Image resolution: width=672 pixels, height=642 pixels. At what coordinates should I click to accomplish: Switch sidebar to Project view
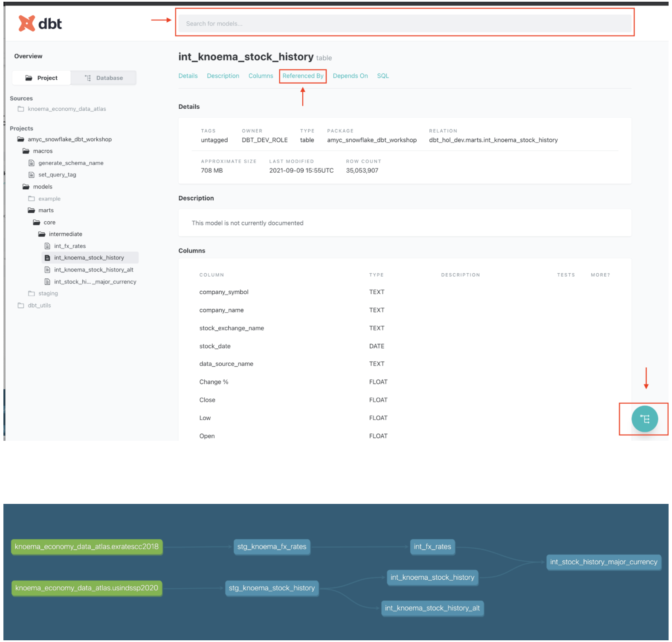tap(41, 78)
